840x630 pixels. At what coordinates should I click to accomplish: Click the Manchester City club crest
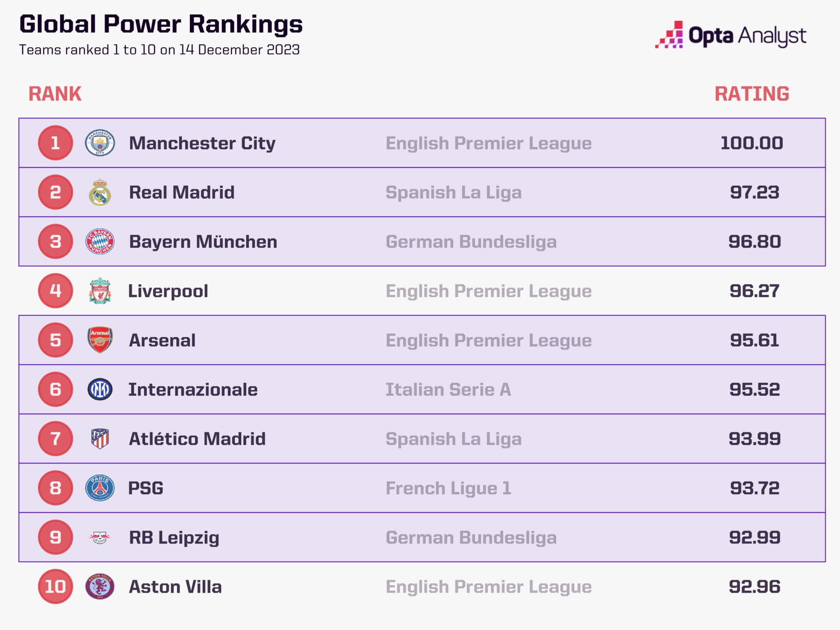[x=100, y=143]
